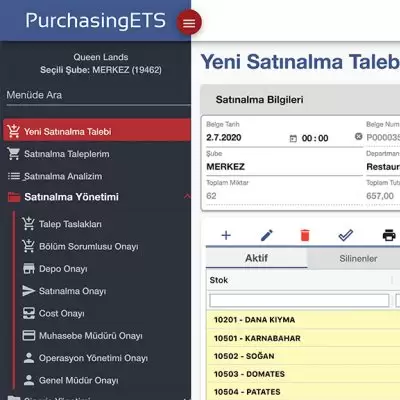Click the store icon beside Depo Onayı
400x400 pixels.
pyautogui.click(x=29, y=268)
